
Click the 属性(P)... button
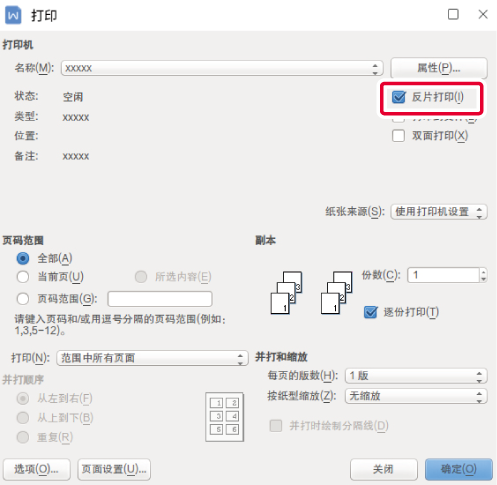[x=439, y=68]
